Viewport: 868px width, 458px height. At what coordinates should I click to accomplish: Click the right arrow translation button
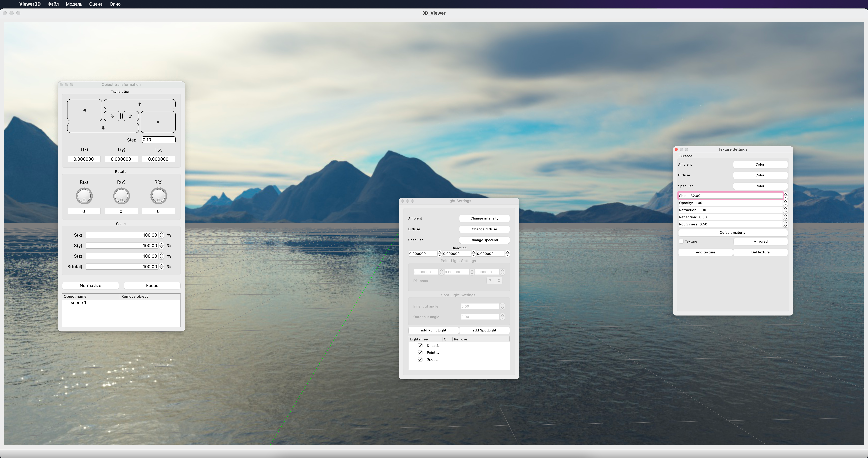click(x=158, y=122)
